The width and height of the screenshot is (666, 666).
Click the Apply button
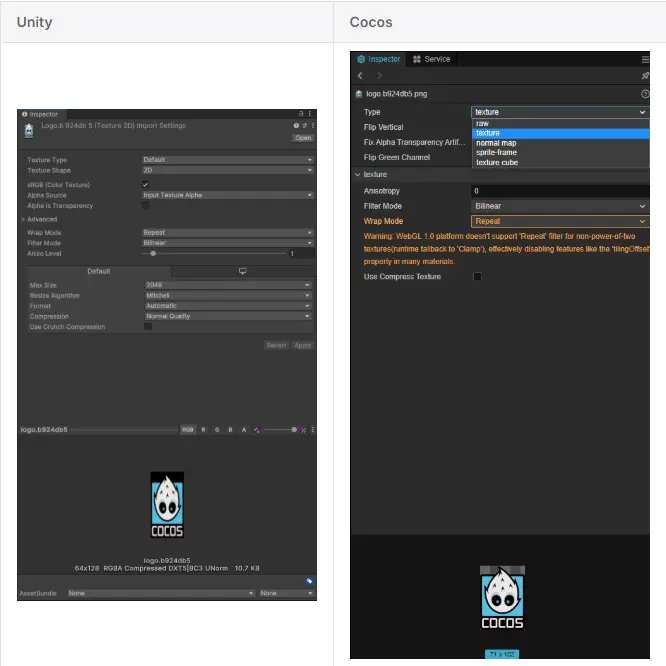303,345
